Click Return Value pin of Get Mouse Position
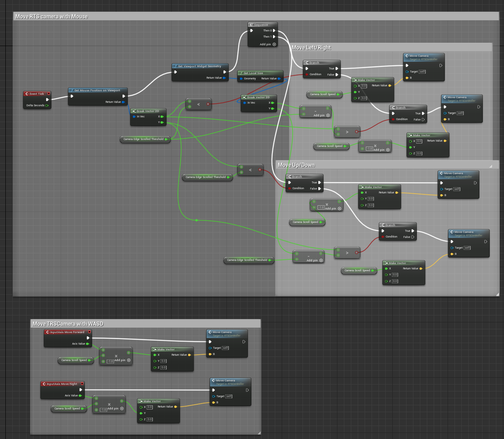The height and width of the screenshot is (439, 504). 123,102
